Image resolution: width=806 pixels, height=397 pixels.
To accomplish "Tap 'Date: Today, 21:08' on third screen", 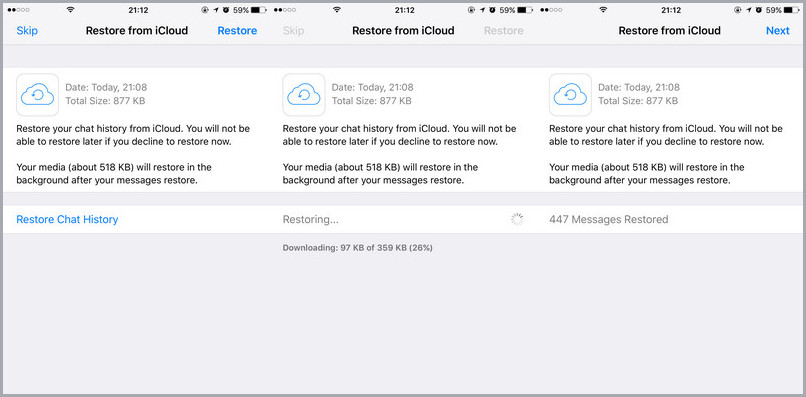I will [x=639, y=87].
